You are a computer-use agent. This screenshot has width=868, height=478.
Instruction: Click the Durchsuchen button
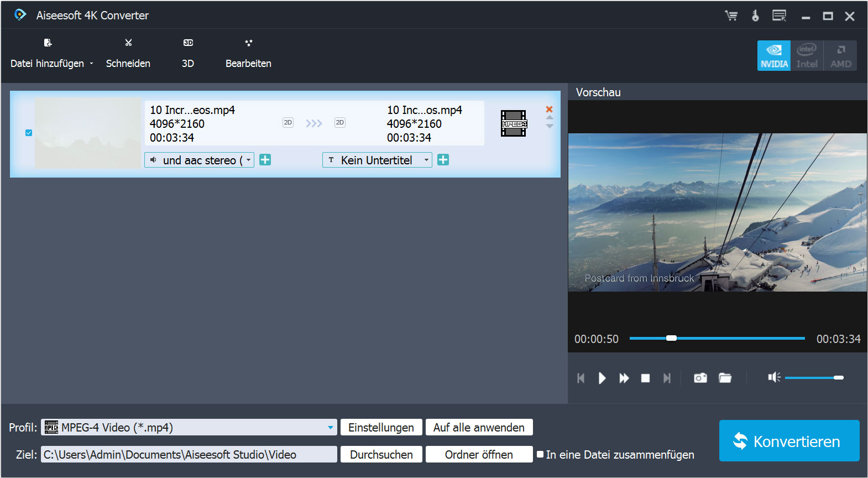[381, 454]
